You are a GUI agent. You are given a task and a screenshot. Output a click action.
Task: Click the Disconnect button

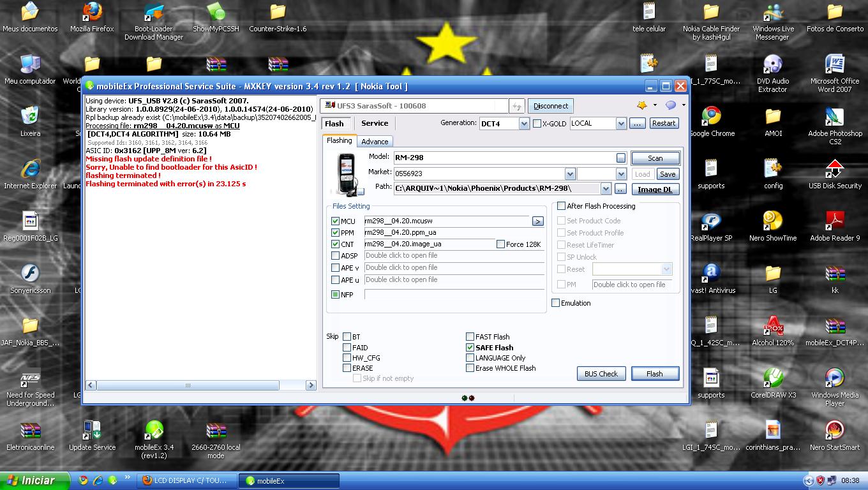pyautogui.click(x=551, y=106)
